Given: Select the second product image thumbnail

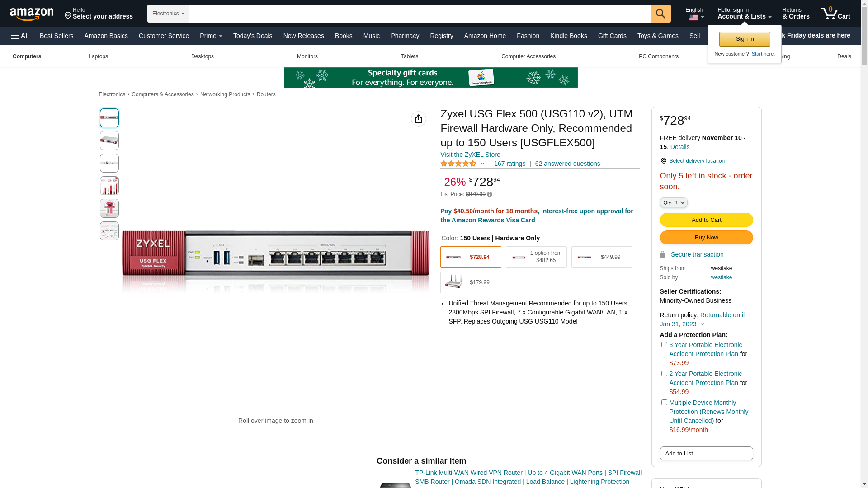Looking at the screenshot, I should pos(109,141).
